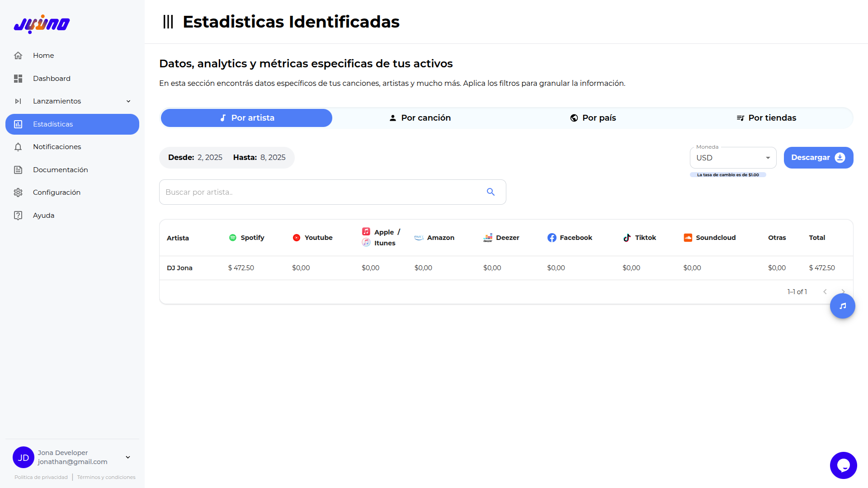This screenshot has height=488, width=868.
Task: Click the Amazon Music logo icon
Action: [x=419, y=238]
